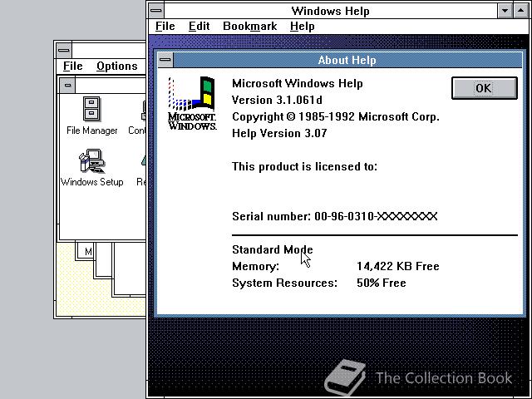Click the 'Help Version 3.07' text

click(279, 133)
